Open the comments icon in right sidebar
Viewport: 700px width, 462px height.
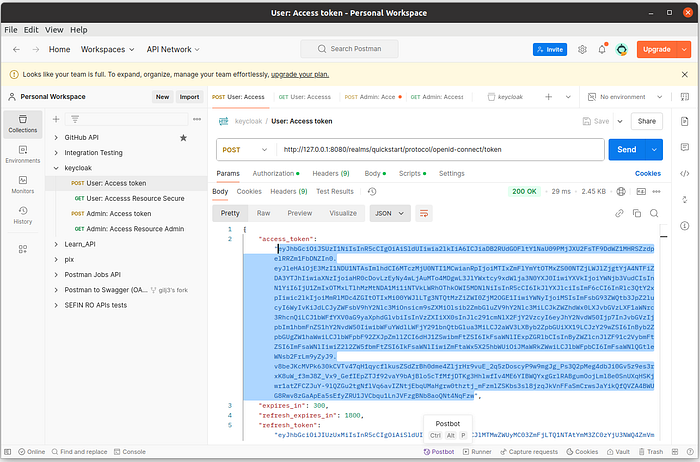pos(684,147)
